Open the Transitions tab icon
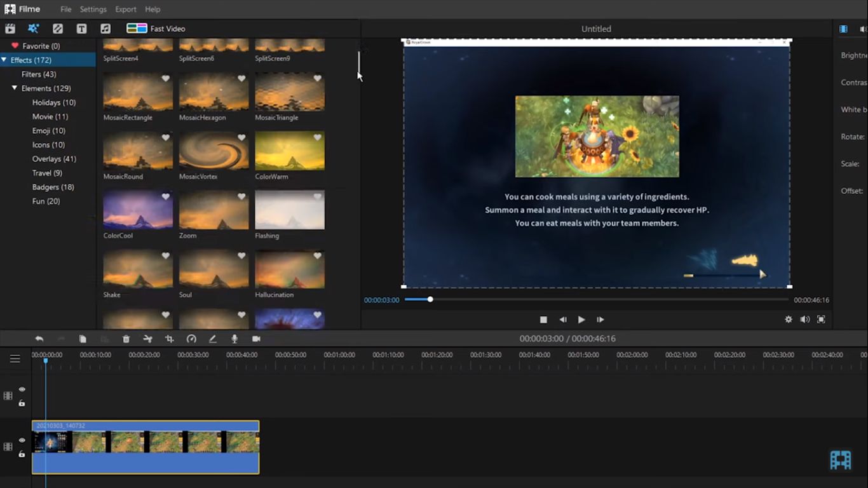 [58, 29]
